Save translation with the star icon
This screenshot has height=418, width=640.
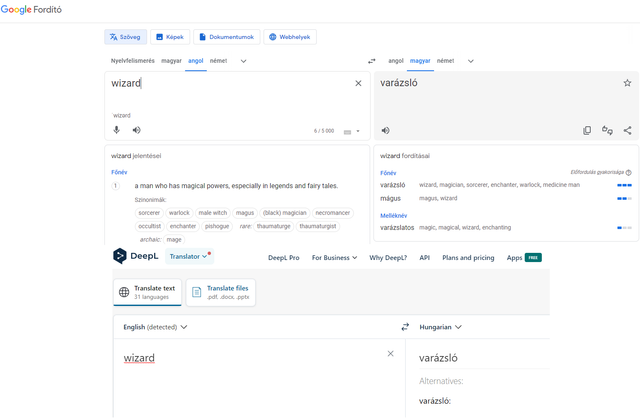pos(627,83)
